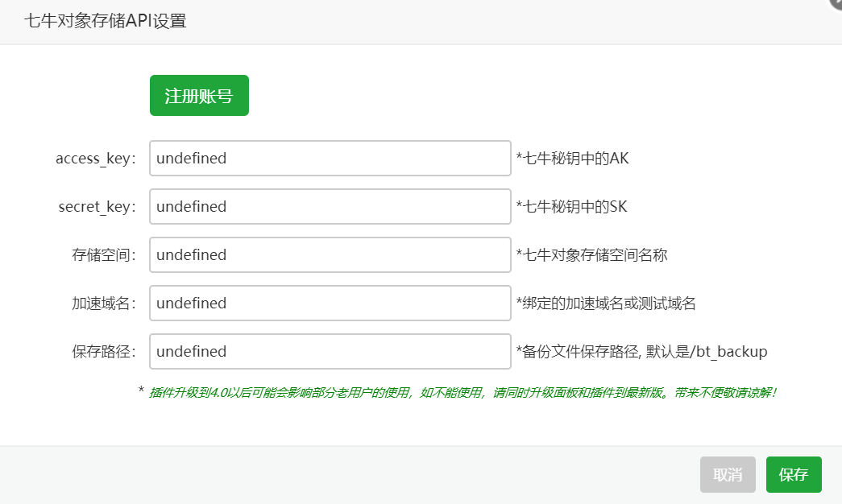Click the 加速域名: label

[x=104, y=304]
